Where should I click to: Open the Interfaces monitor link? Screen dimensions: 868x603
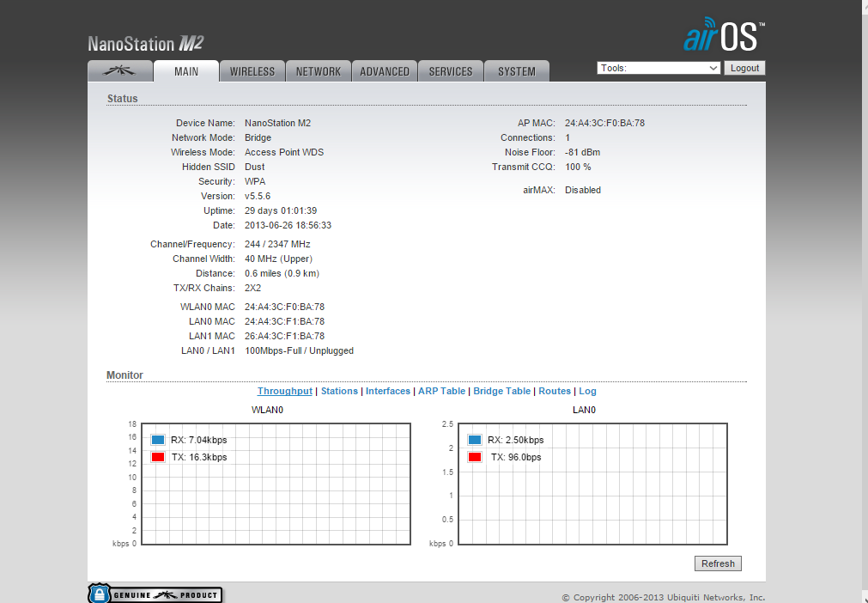point(388,391)
